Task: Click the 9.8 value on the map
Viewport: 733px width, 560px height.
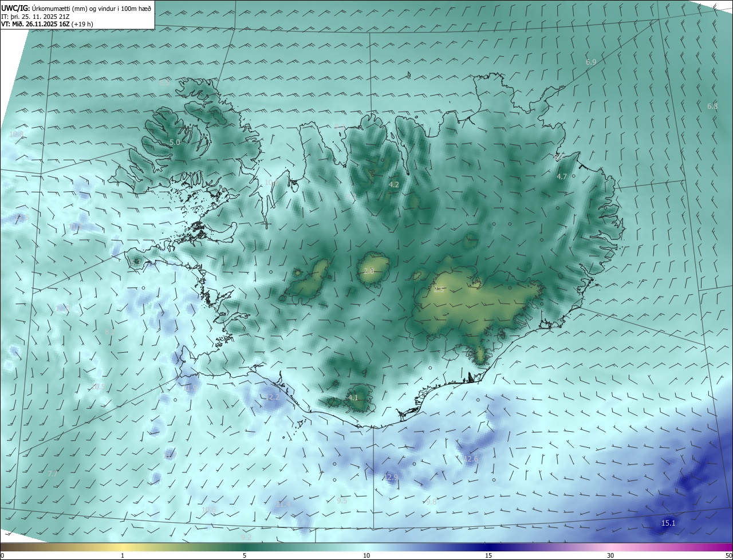Action: (x=431, y=502)
